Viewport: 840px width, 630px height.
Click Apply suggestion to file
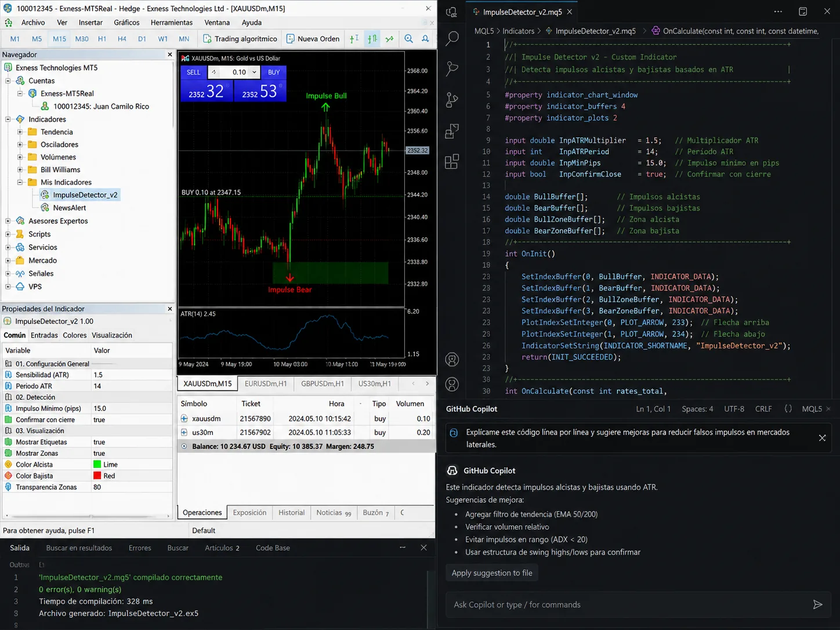[x=492, y=573]
